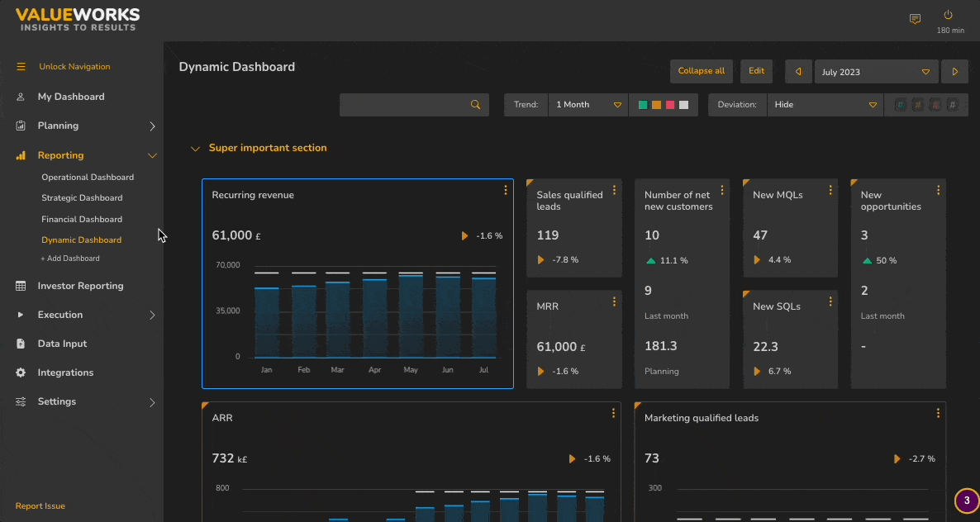The height and width of the screenshot is (522, 980).
Task: Open ARR card three-dot menu
Action: [x=614, y=413]
